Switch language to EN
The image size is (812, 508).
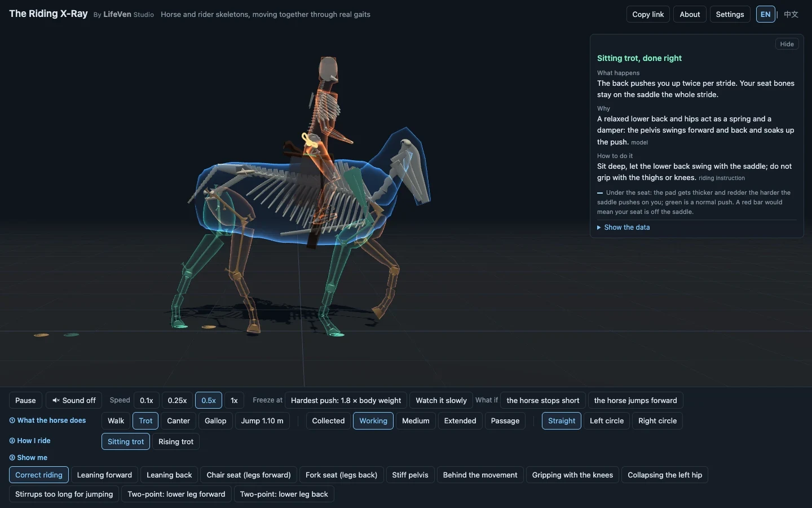[x=765, y=15]
